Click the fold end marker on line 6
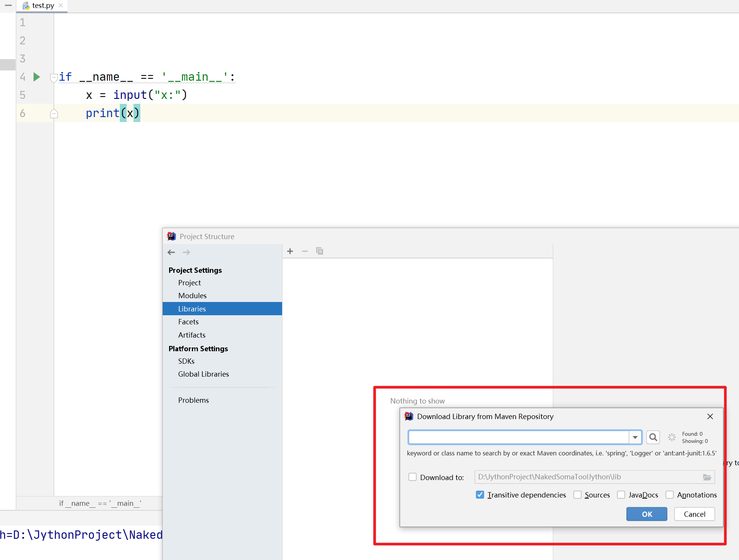Screen dimensions: 739x560 54,114
